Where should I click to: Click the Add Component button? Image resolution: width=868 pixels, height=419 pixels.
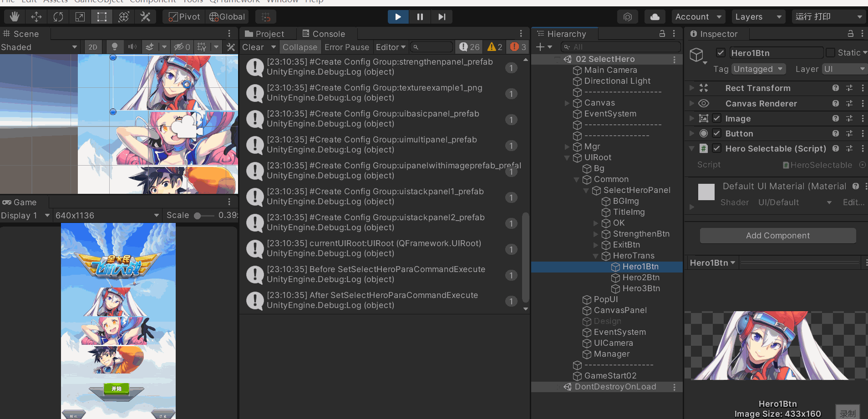[778, 236]
